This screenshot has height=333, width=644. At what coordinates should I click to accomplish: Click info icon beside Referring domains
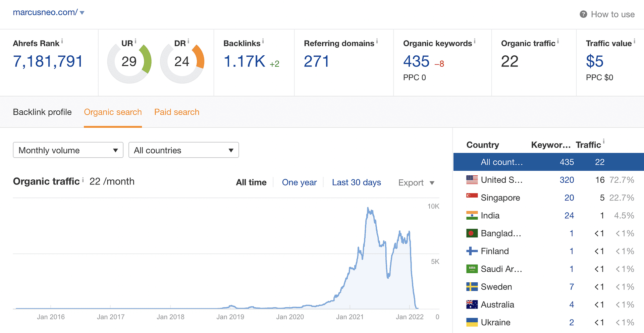[377, 41]
